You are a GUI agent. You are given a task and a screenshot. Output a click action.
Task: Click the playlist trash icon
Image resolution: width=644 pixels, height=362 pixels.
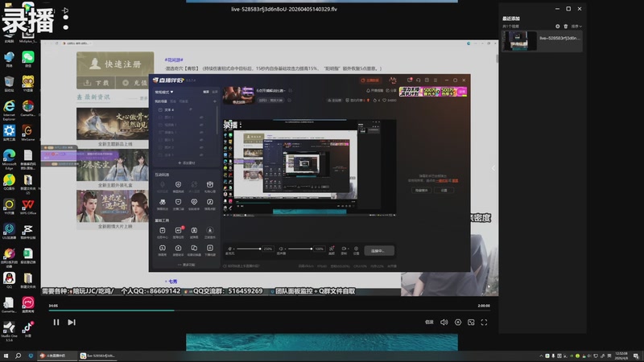566,27
